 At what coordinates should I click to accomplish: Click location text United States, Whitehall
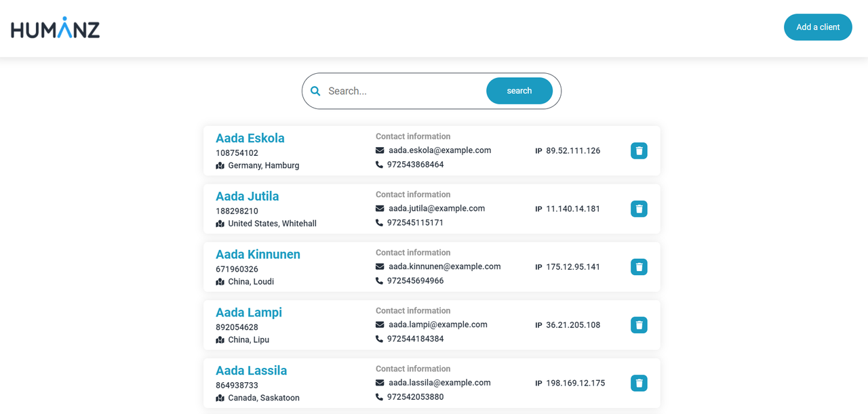273,224
